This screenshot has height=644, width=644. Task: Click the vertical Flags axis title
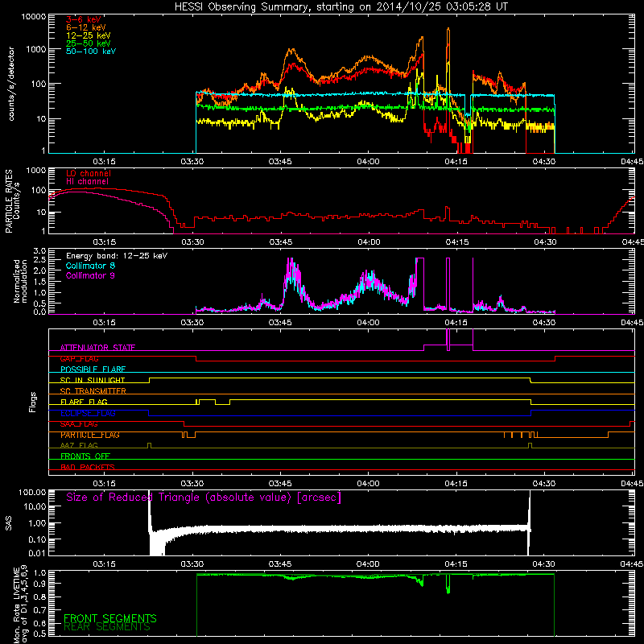pyautogui.click(x=33, y=402)
